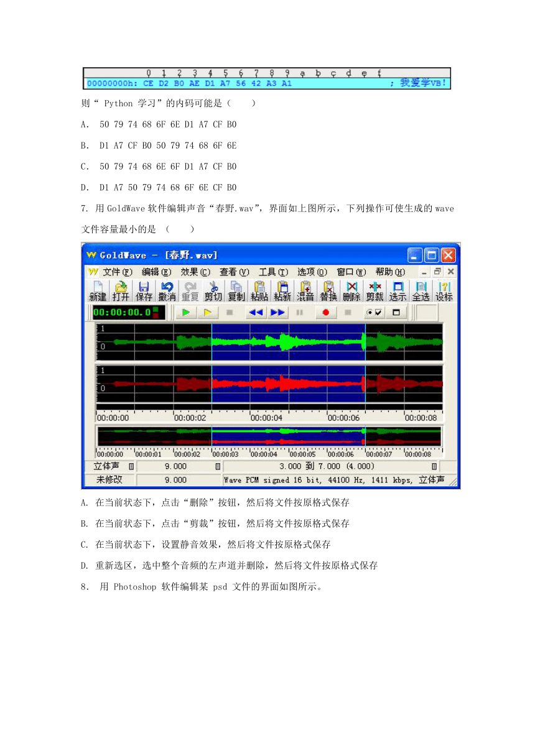
Task: Close the GoldWave window
Action: 448,255
